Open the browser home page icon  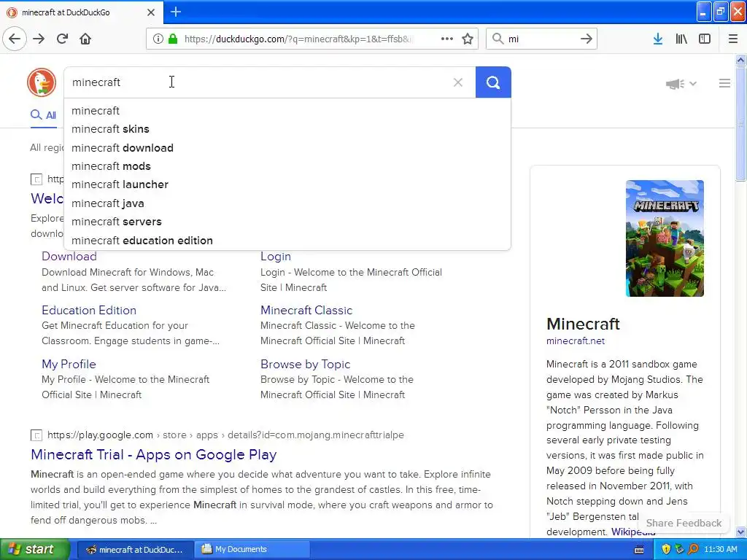tap(85, 39)
